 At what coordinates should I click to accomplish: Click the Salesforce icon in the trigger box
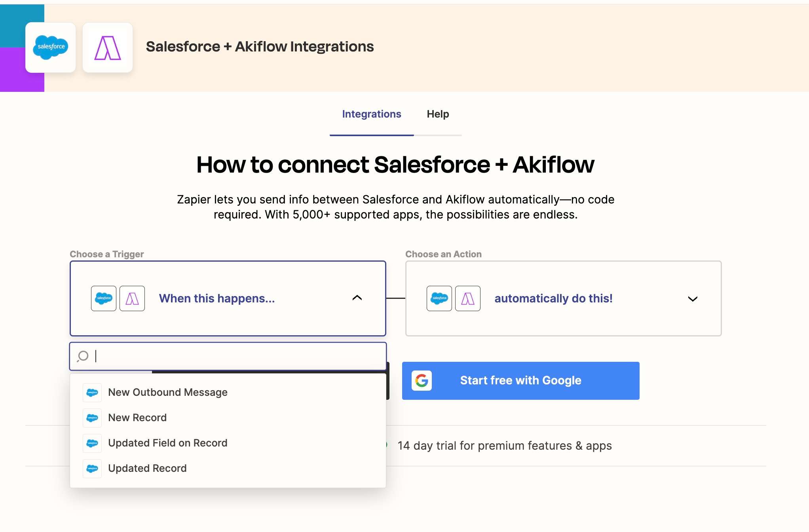click(x=104, y=298)
